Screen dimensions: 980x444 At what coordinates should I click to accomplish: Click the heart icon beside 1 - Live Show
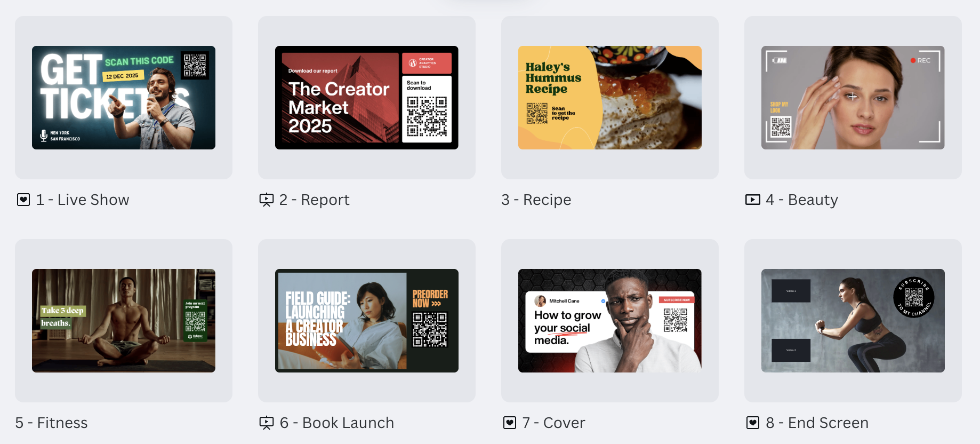[23, 200]
